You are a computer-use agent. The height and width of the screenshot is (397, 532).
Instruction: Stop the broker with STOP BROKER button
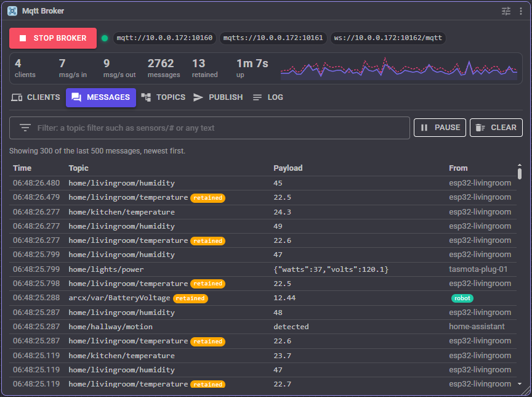coord(53,38)
